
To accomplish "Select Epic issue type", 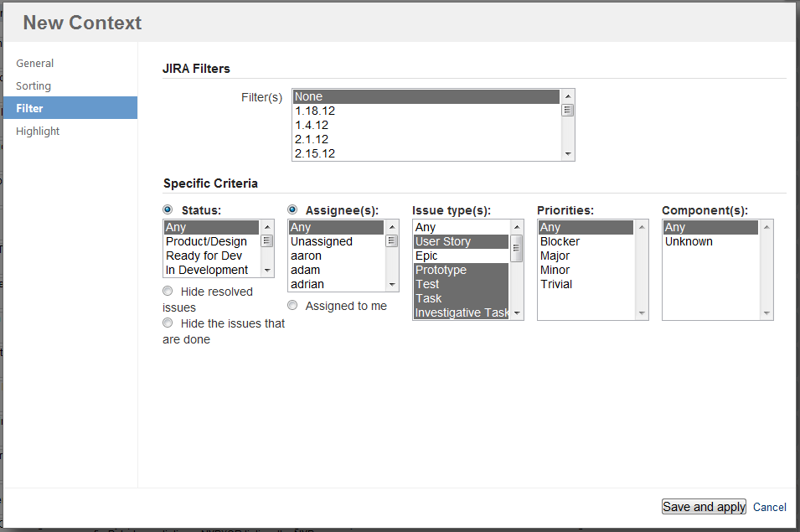I will (x=462, y=256).
